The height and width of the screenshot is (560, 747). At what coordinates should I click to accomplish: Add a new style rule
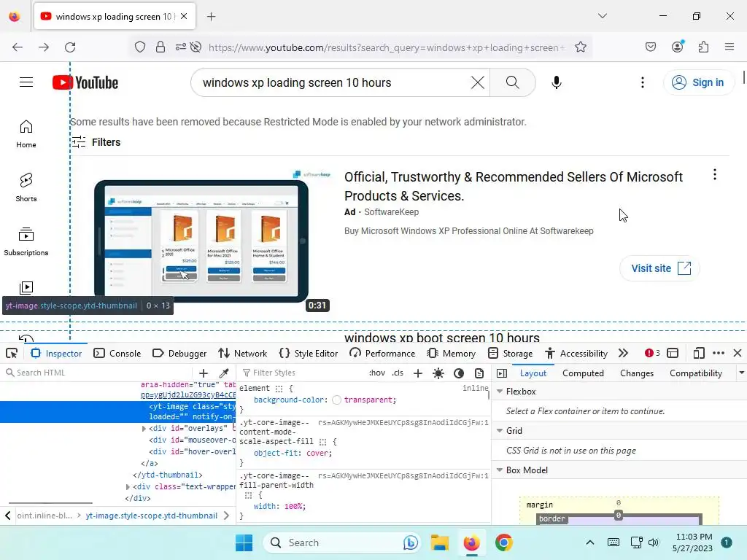[418, 373]
